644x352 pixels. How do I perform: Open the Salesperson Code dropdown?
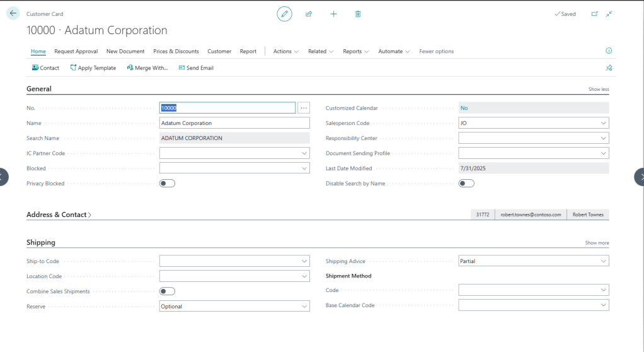point(603,124)
